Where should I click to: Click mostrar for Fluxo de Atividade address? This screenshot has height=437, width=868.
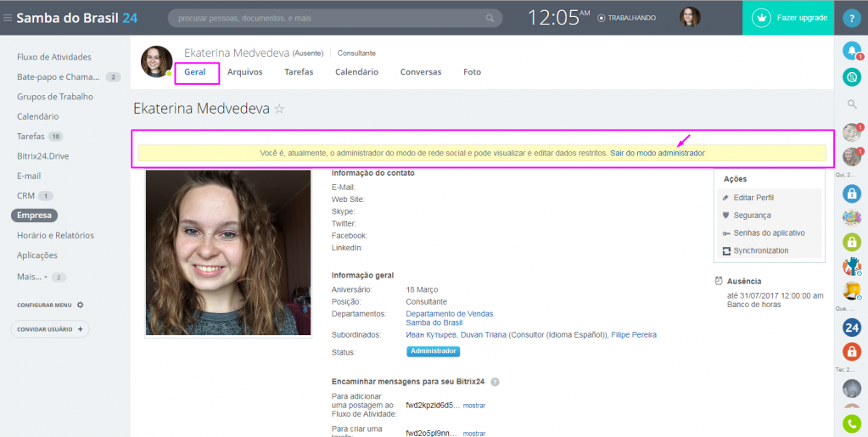(x=473, y=406)
